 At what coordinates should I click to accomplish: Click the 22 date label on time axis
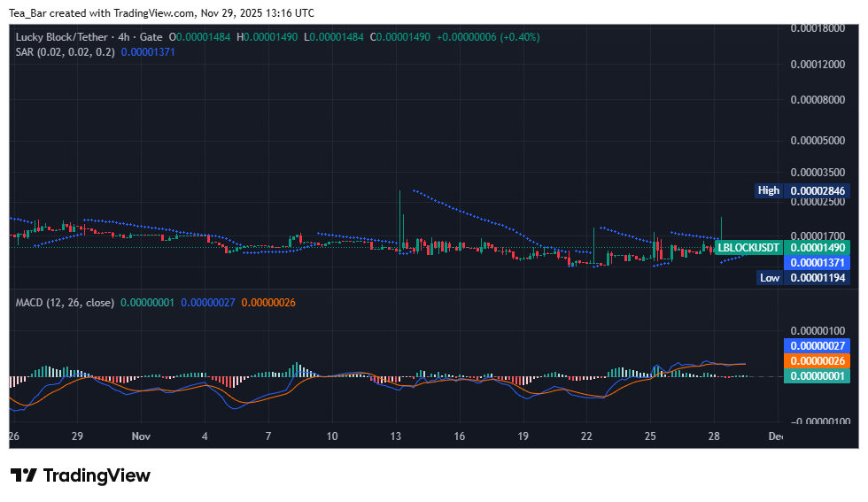(x=586, y=436)
